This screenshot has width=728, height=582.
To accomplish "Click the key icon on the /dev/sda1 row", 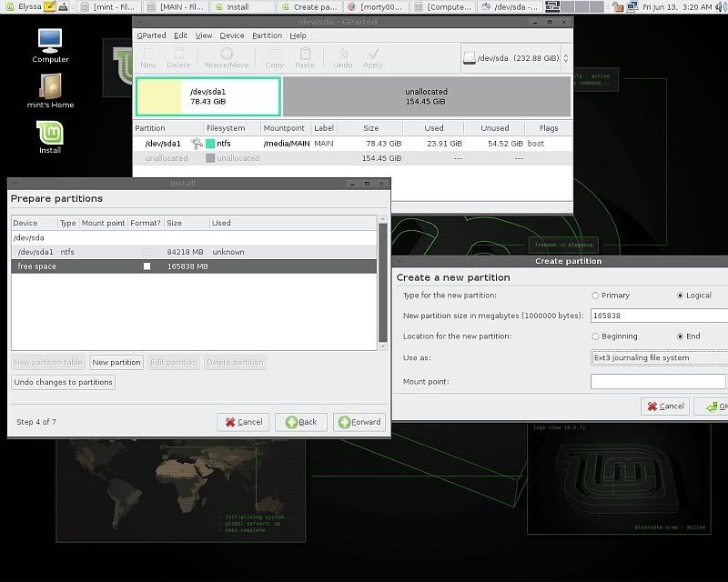I will 197,144.
